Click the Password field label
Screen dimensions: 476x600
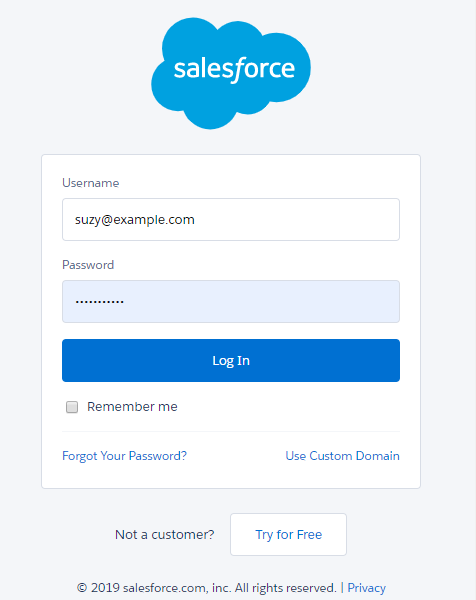click(88, 265)
